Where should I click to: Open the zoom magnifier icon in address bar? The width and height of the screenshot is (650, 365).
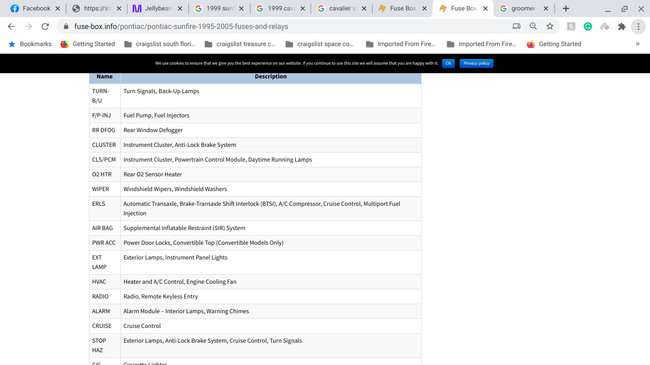pyautogui.click(x=533, y=27)
